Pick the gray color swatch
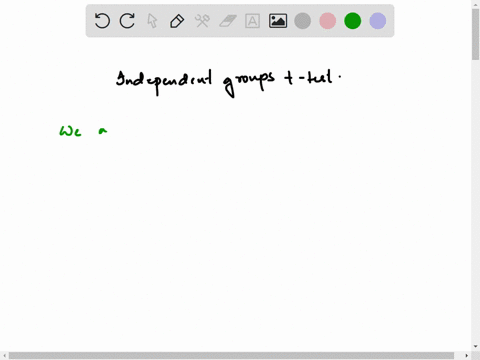480x360 pixels. click(x=303, y=21)
